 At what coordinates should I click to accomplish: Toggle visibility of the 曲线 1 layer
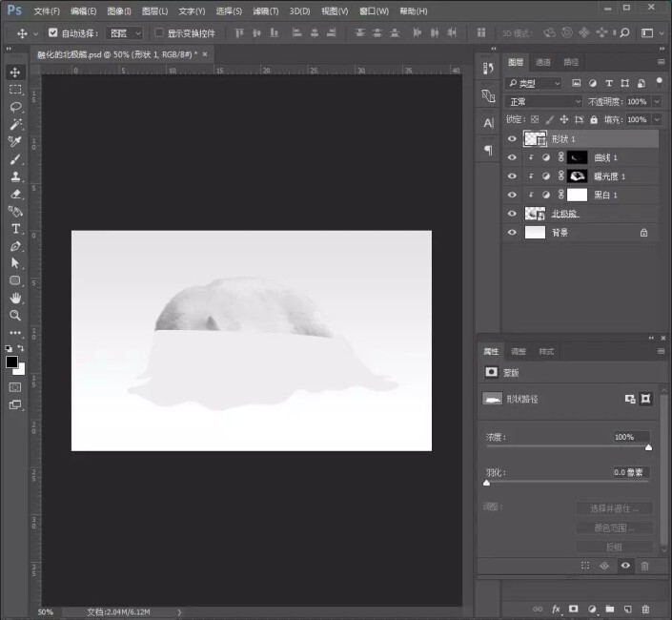pyautogui.click(x=513, y=157)
